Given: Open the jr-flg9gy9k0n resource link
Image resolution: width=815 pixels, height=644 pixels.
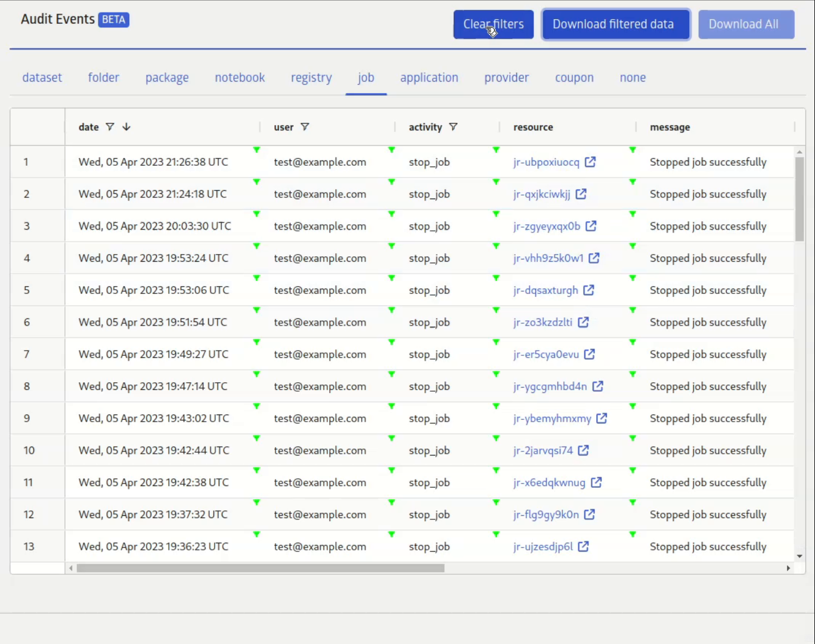Looking at the screenshot, I should pos(546,515).
